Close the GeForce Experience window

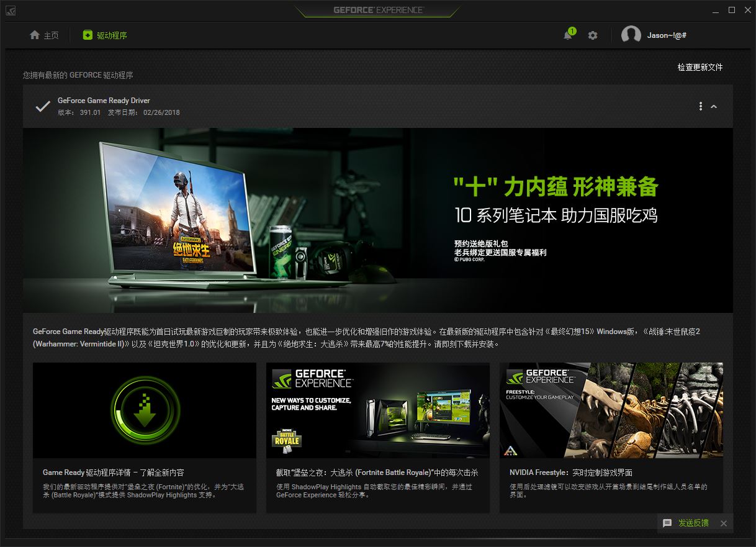pyautogui.click(x=747, y=10)
